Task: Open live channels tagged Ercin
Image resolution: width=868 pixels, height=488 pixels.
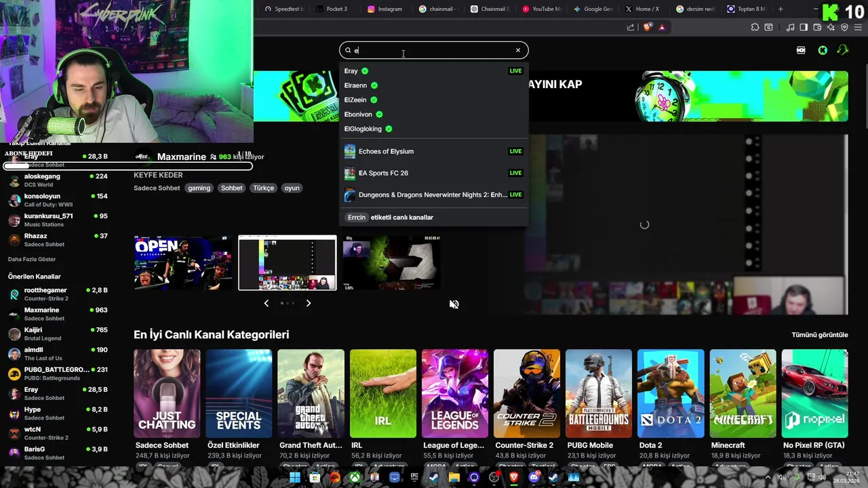Action: click(x=433, y=218)
